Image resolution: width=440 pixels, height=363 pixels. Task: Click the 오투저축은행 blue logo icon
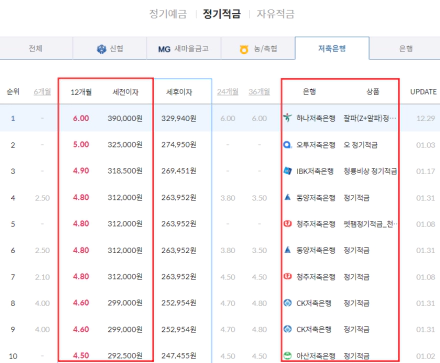coord(287,145)
